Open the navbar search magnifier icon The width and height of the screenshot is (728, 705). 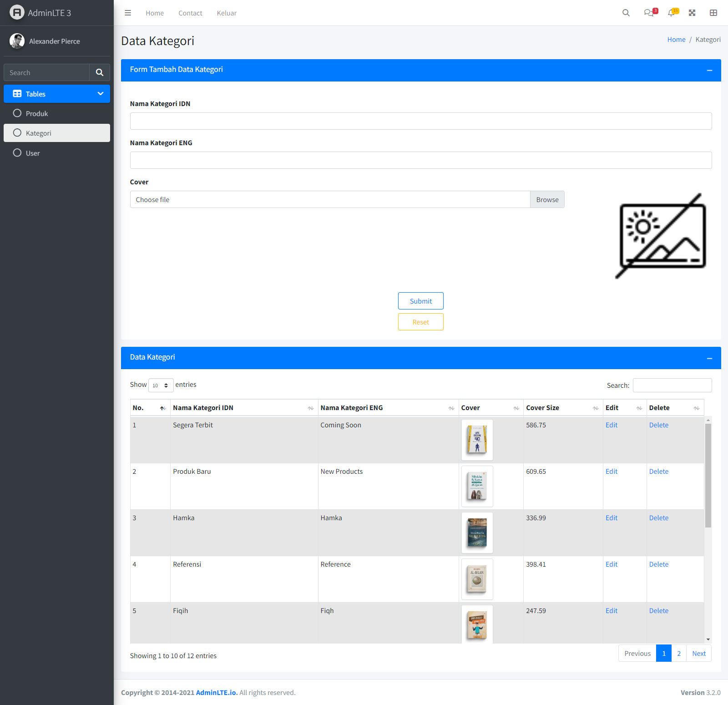point(626,13)
